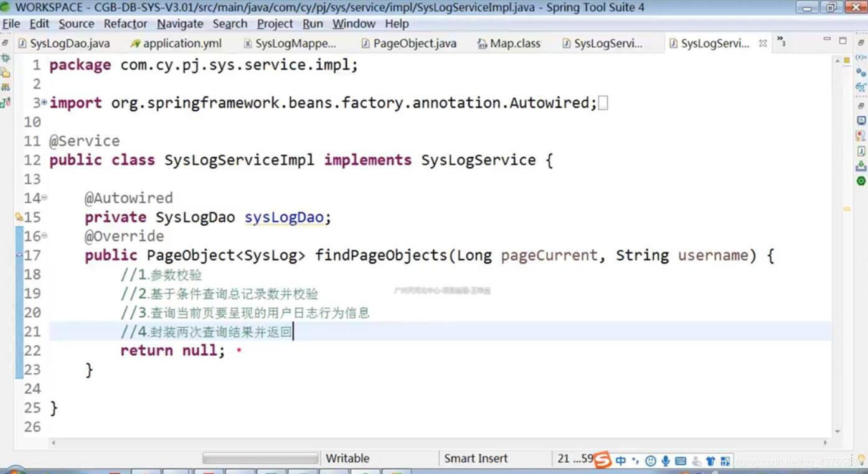Open the Source menu

pyautogui.click(x=77, y=24)
